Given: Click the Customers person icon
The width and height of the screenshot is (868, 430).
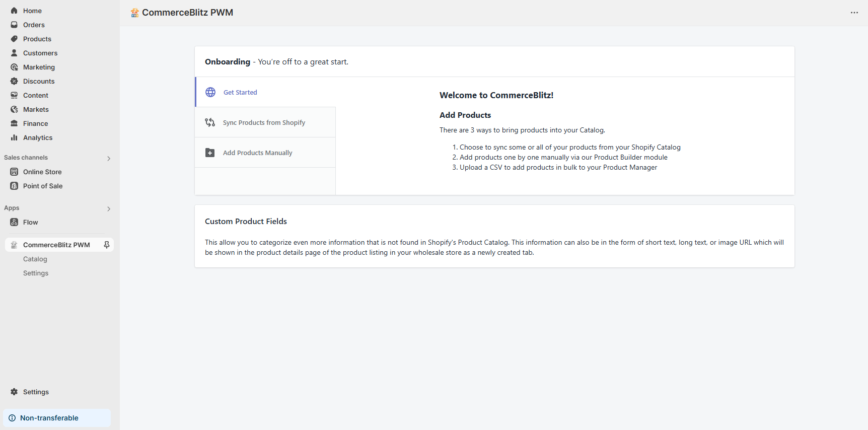Looking at the screenshot, I should (14, 53).
